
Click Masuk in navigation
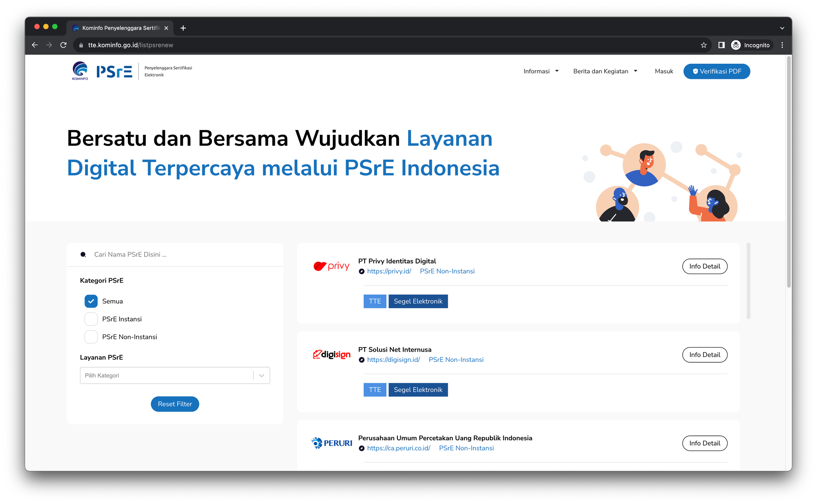pyautogui.click(x=664, y=71)
